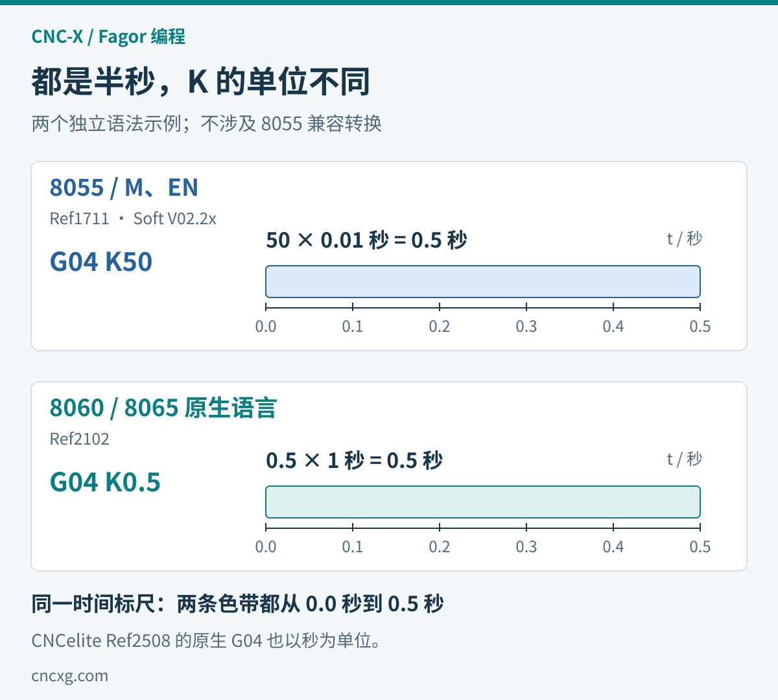Click the blue duration bar in 8055 card

point(483,281)
